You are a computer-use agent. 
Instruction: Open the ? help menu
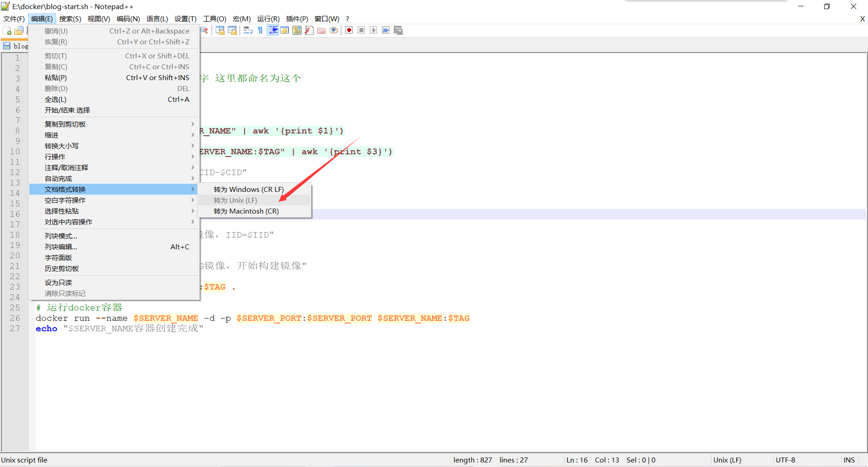point(347,19)
